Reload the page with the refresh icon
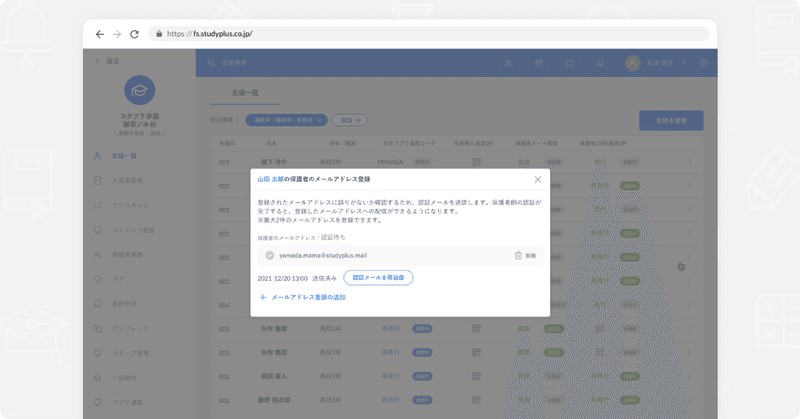 (x=134, y=34)
